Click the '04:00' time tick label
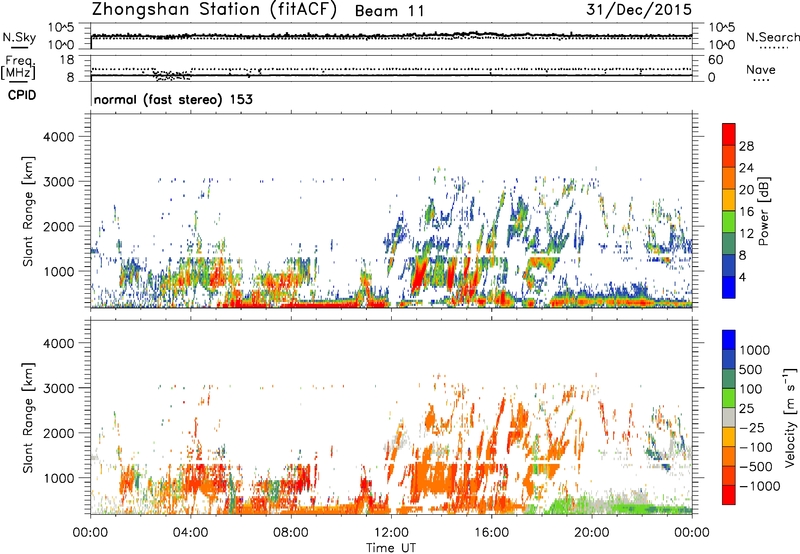 coord(190,533)
